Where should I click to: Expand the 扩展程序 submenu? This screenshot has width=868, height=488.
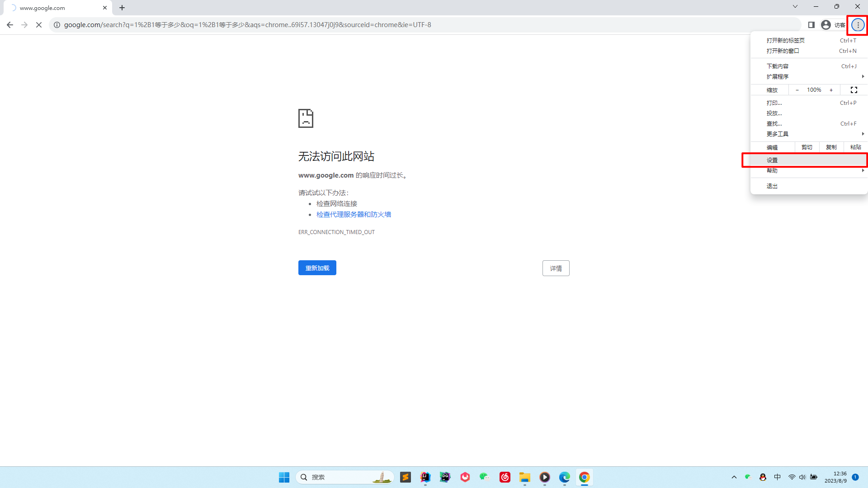pos(809,76)
